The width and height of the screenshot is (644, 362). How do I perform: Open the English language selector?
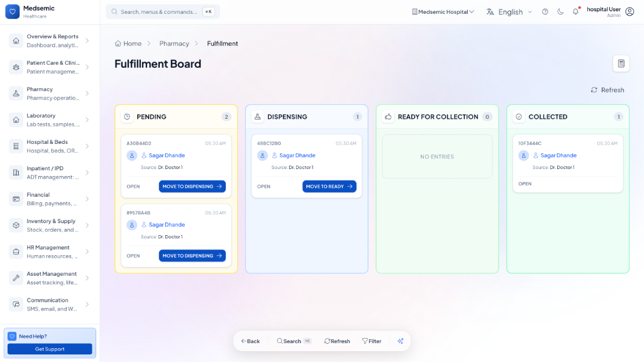coord(509,12)
